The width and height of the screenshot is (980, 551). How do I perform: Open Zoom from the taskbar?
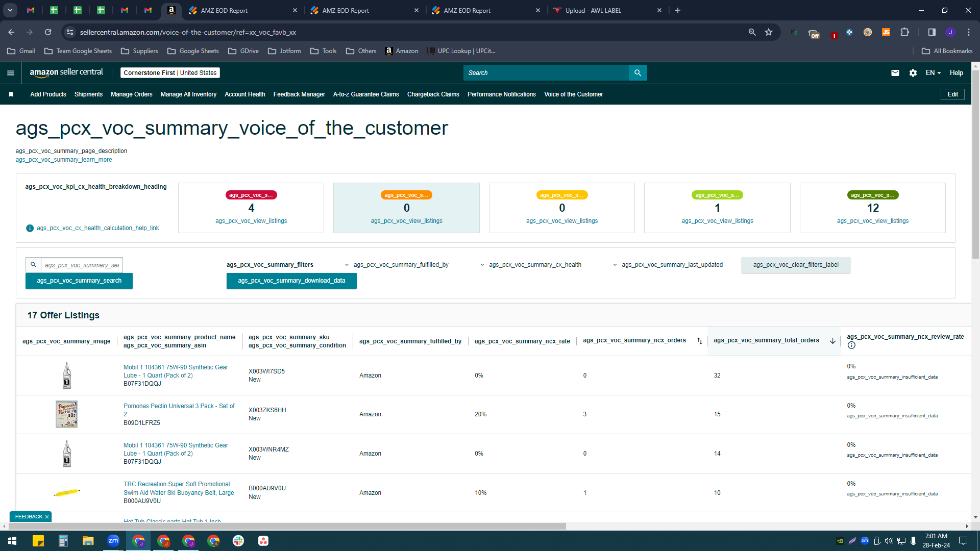[x=113, y=541]
